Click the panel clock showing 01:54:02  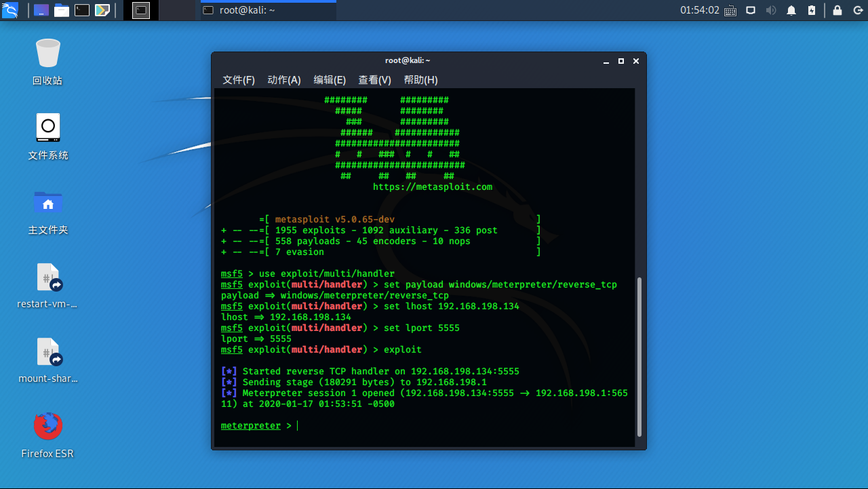700,10
